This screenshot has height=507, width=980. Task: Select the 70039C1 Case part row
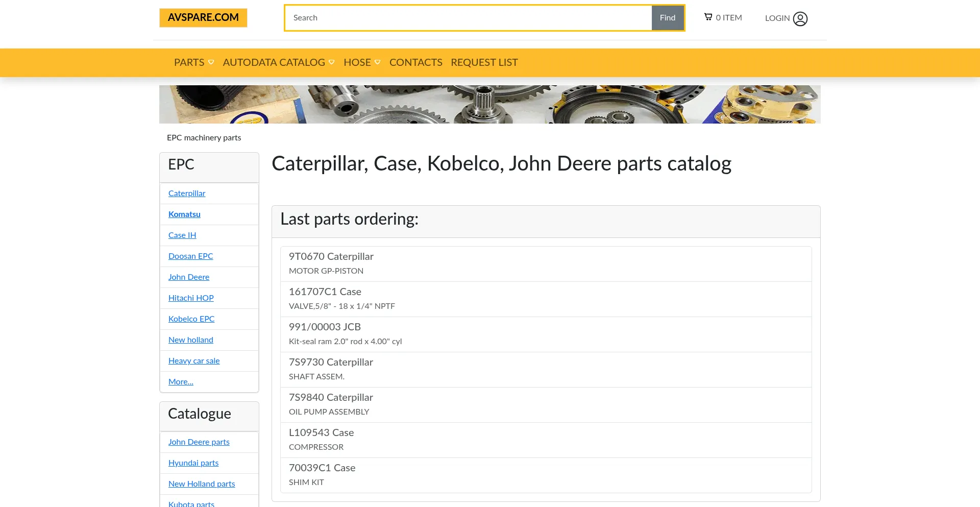click(x=546, y=475)
